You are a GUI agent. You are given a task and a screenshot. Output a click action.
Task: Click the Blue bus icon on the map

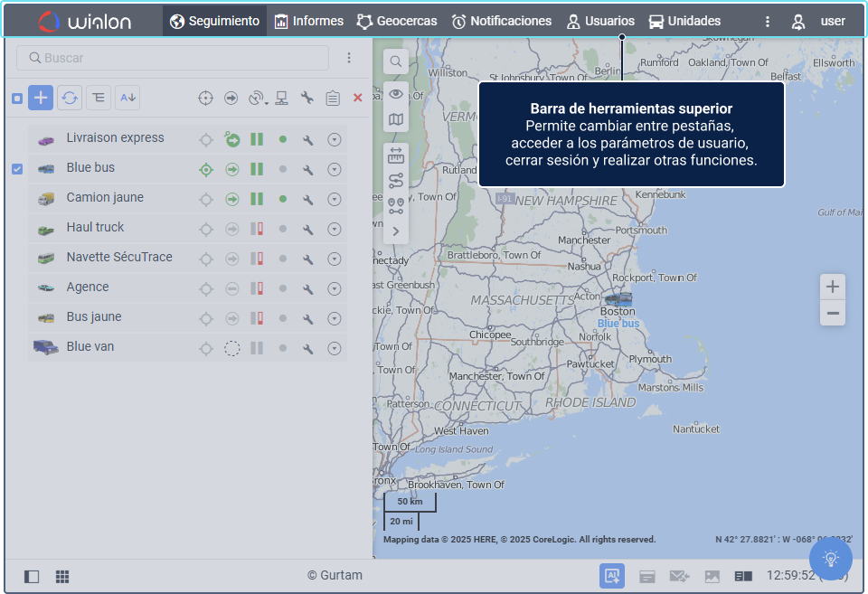tap(618, 299)
